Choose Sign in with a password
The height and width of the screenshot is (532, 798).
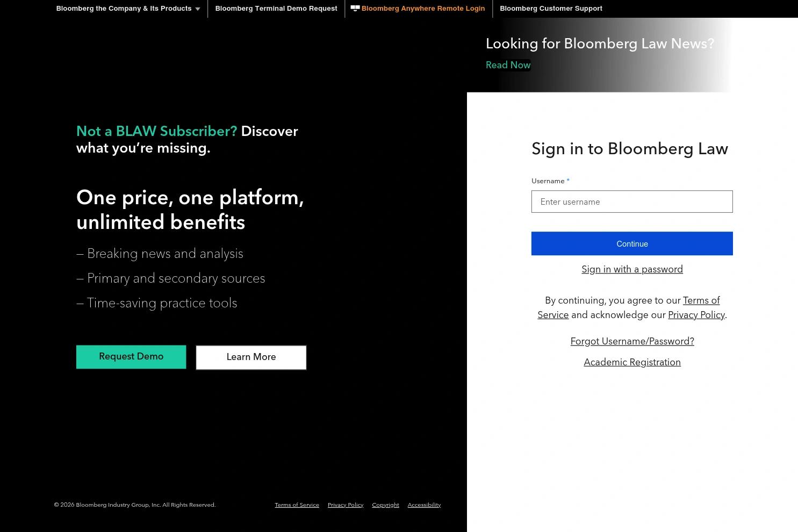click(632, 269)
